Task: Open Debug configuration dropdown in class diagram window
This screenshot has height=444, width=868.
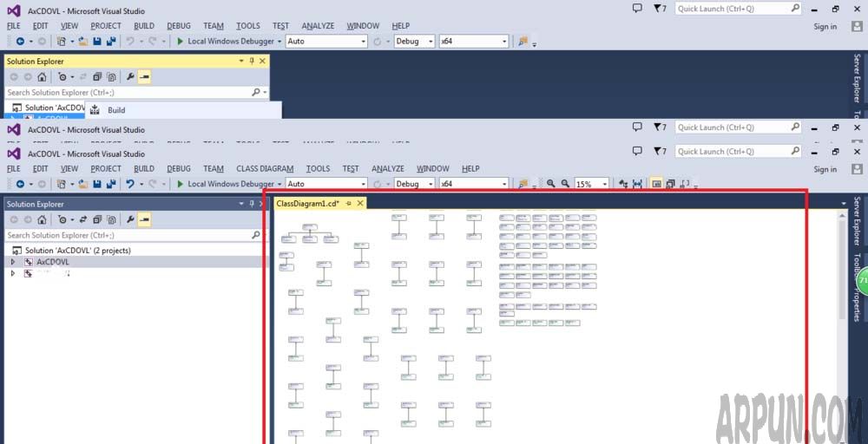Action: tap(431, 184)
